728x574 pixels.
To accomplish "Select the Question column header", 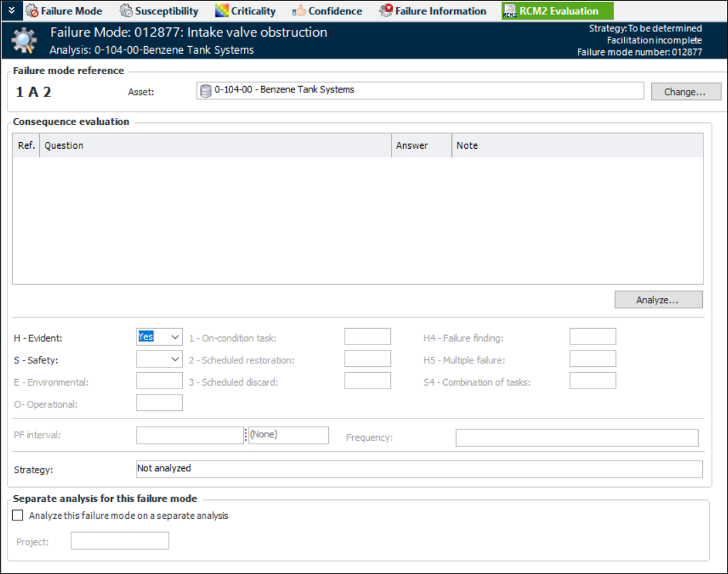I will tap(215, 145).
